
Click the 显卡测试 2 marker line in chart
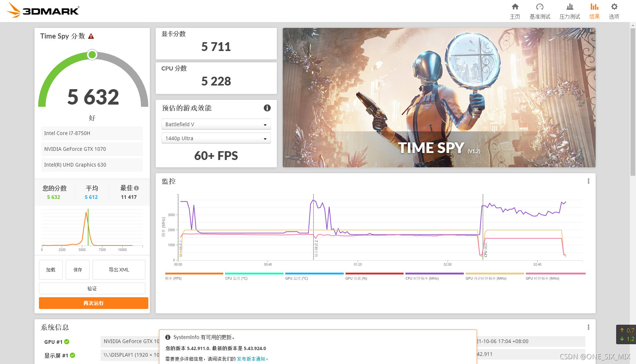313,227
